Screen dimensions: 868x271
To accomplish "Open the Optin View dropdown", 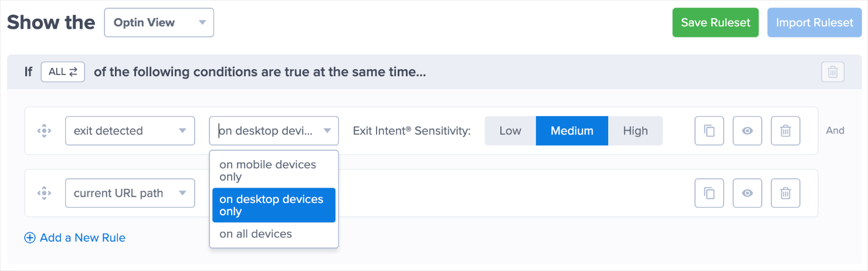I will pos(159,23).
